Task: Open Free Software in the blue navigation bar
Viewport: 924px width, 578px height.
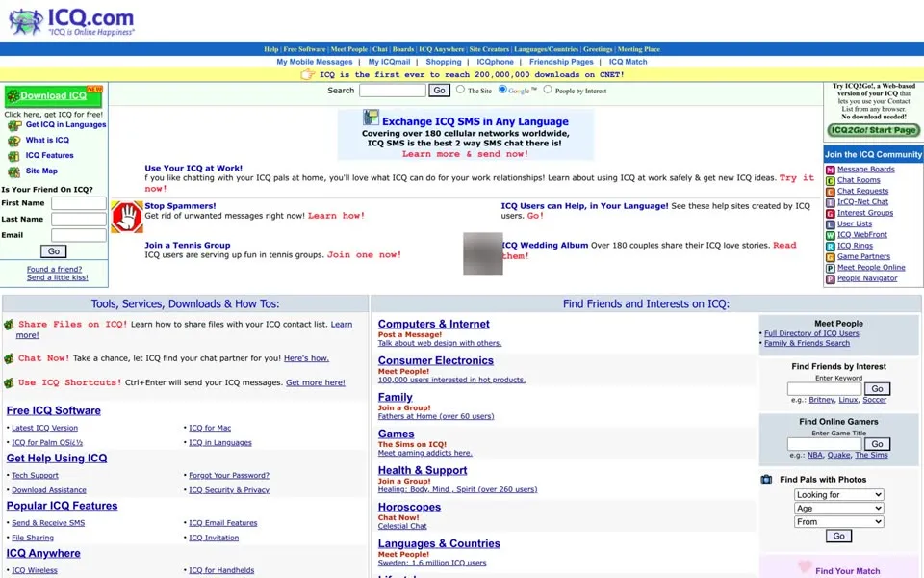Action: pyautogui.click(x=304, y=49)
